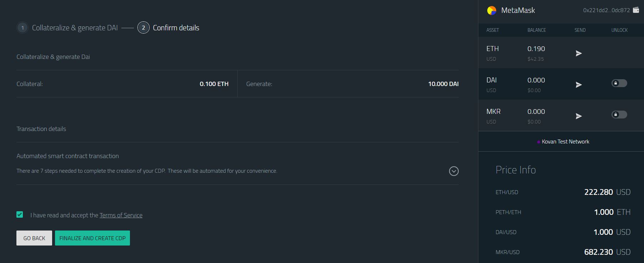This screenshot has width=644, height=263.
Task: Click the MKR asset name
Action: point(493,111)
